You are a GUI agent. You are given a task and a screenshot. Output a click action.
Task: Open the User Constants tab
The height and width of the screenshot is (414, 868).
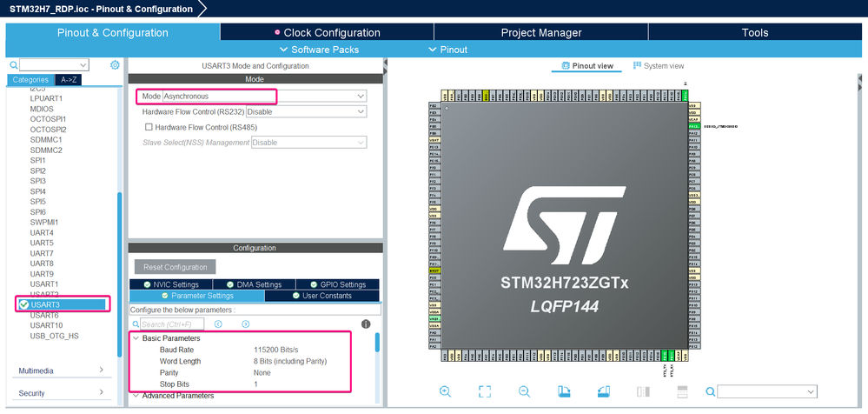point(322,296)
